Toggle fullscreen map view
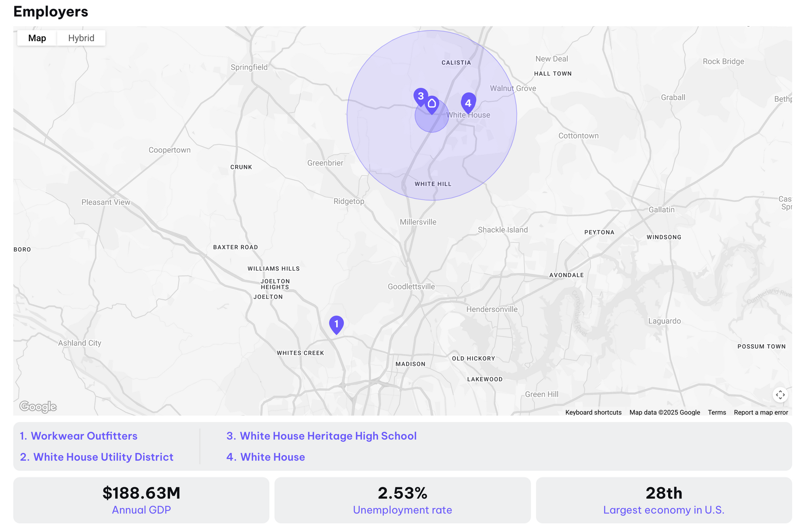 (780, 395)
